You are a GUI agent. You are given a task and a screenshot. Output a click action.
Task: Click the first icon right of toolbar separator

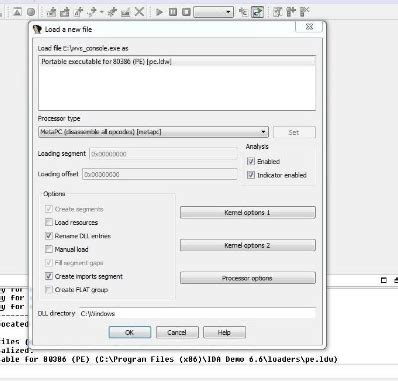[x=277, y=12]
